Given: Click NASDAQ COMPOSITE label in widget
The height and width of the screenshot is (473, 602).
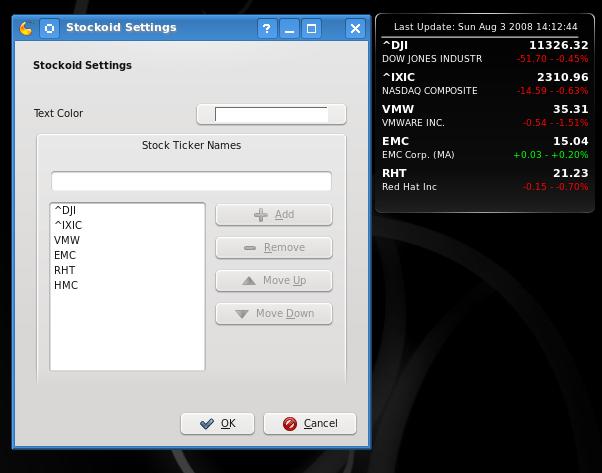Looking at the screenshot, I should [430, 91].
